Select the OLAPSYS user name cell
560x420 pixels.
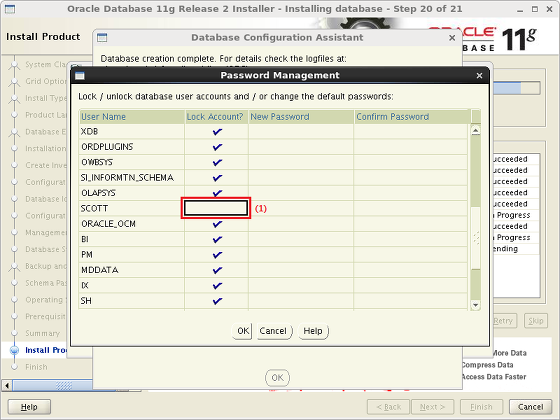point(132,193)
